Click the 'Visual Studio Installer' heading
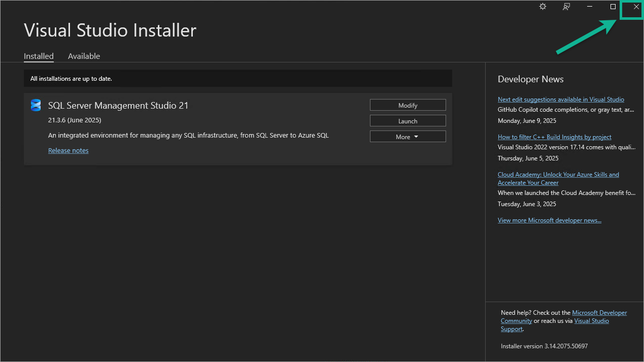 click(x=110, y=30)
